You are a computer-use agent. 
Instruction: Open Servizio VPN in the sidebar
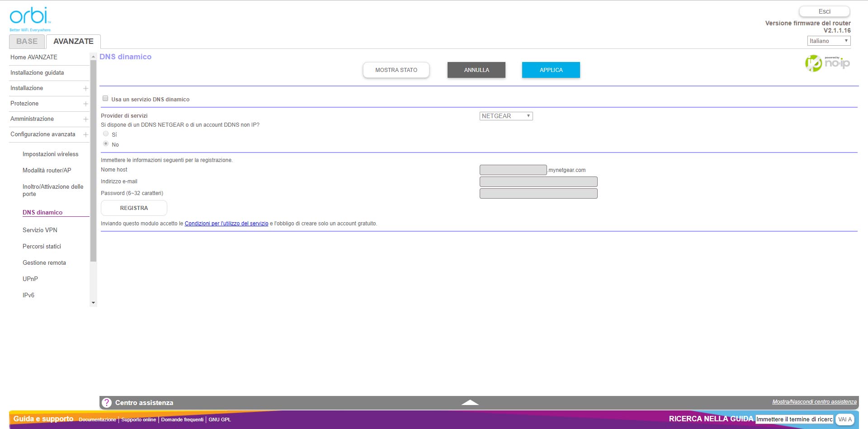(x=40, y=230)
